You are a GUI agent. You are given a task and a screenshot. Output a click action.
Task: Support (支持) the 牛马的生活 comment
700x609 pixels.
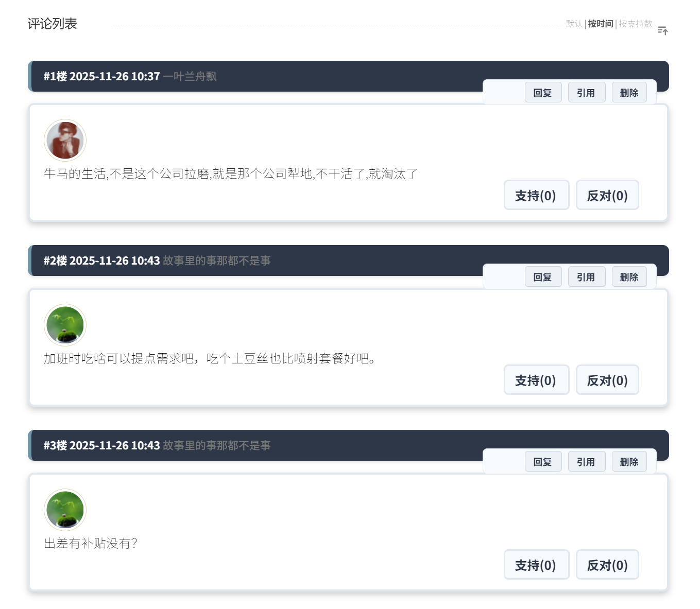(x=536, y=195)
